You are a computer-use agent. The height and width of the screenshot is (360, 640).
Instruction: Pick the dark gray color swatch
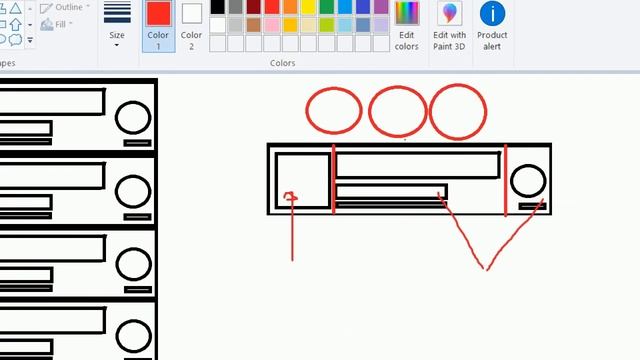(x=236, y=7)
